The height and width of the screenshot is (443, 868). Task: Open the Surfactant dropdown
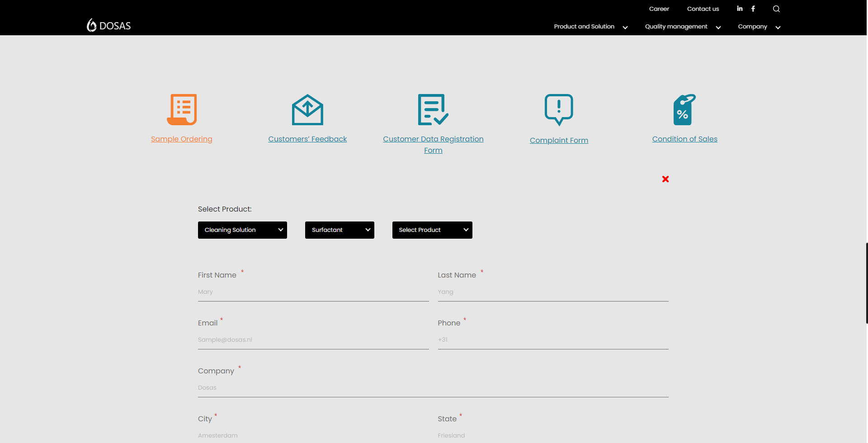[340, 230]
